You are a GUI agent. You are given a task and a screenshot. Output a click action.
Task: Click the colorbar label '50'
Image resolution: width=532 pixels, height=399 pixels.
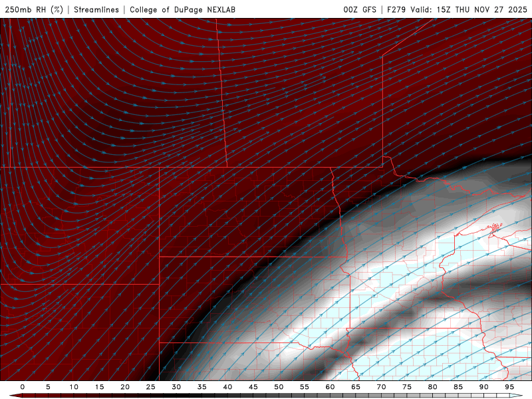(x=279, y=387)
